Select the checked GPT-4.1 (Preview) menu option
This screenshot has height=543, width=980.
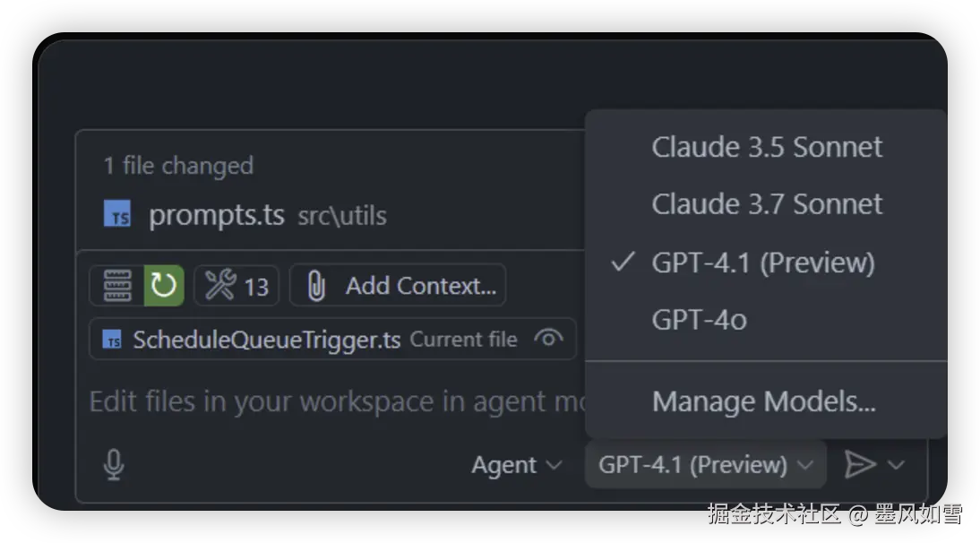pyautogui.click(x=762, y=263)
